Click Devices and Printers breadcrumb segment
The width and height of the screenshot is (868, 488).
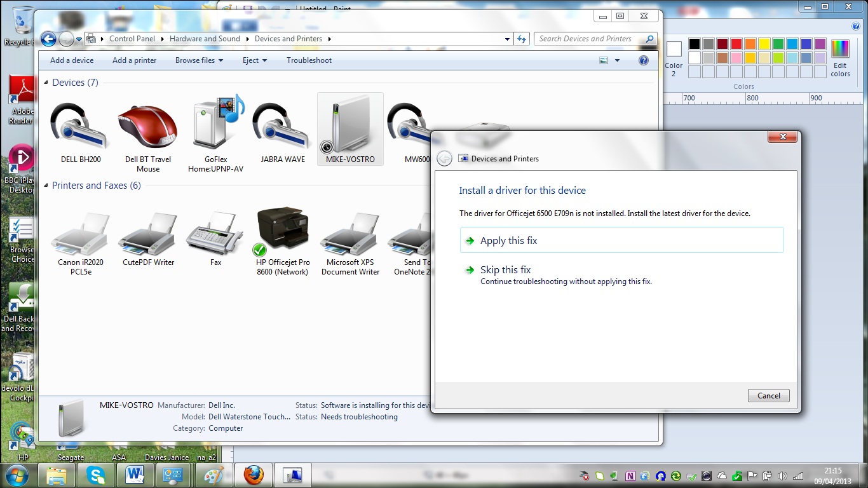click(x=288, y=39)
